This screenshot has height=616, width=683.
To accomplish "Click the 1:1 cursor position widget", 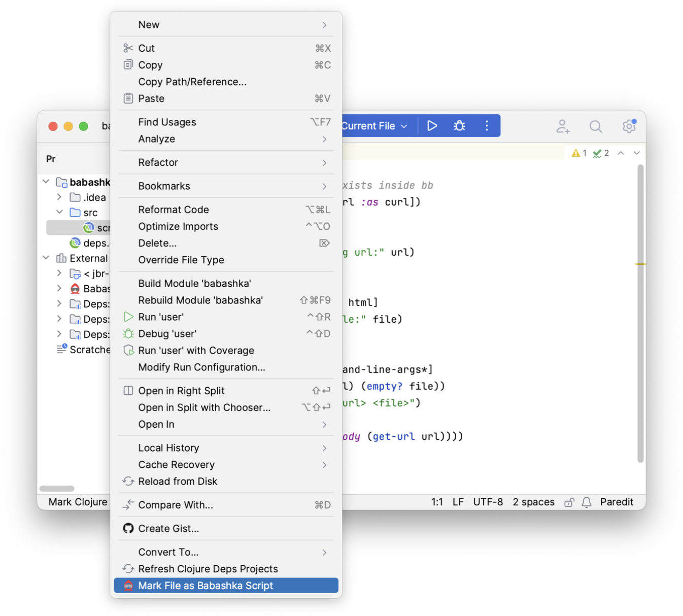I will click(437, 502).
